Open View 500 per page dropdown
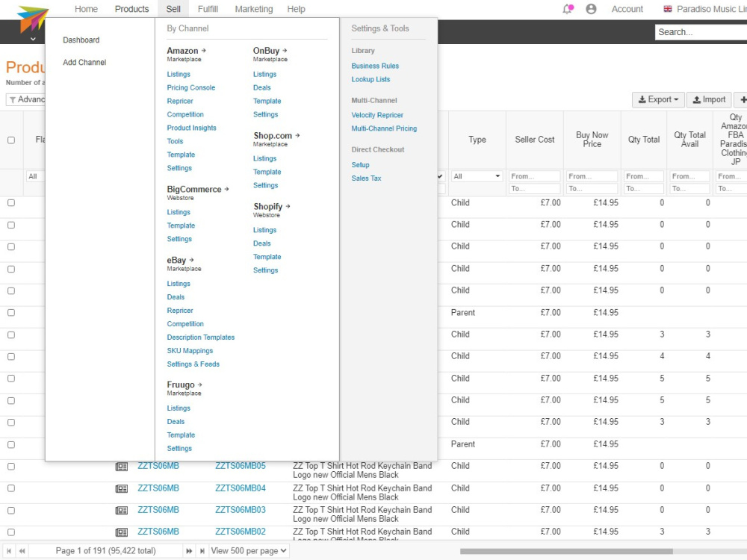This screenshot has width=747, height=560. pyautogui.click(x=249, y=550)
